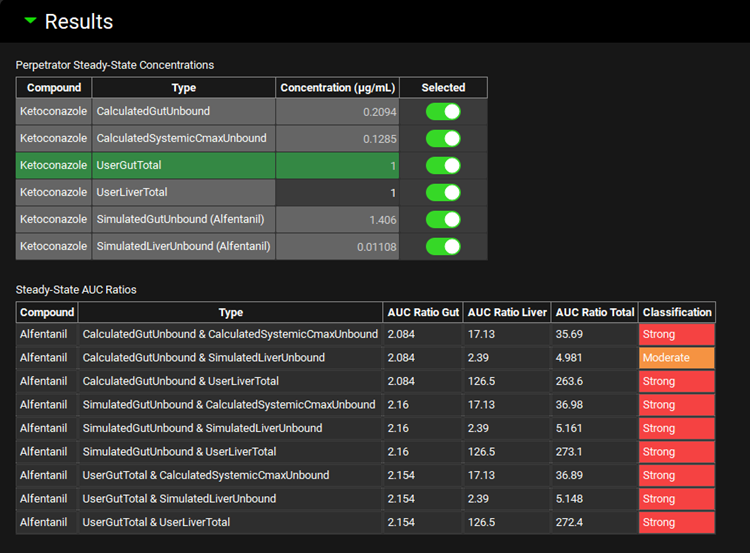Turn off SimulatedGutUnbound (Alfentanil) switch
The image size is (750, 553).
(443, 219)
